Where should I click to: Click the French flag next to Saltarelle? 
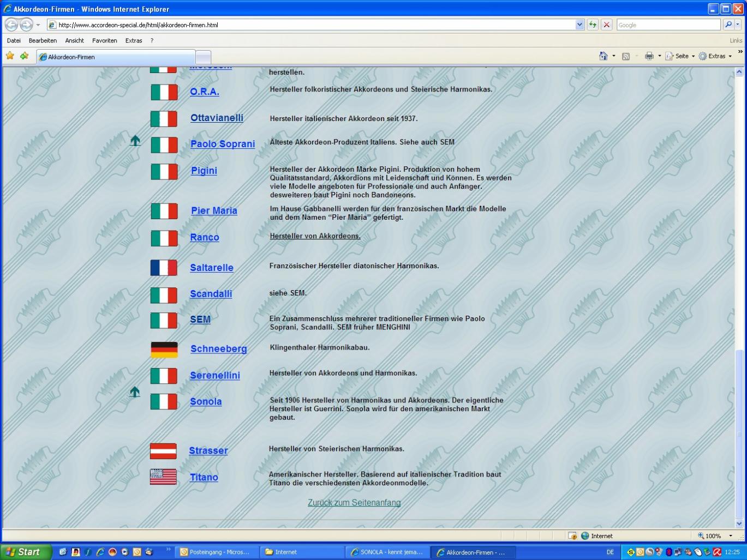point(164,268)
